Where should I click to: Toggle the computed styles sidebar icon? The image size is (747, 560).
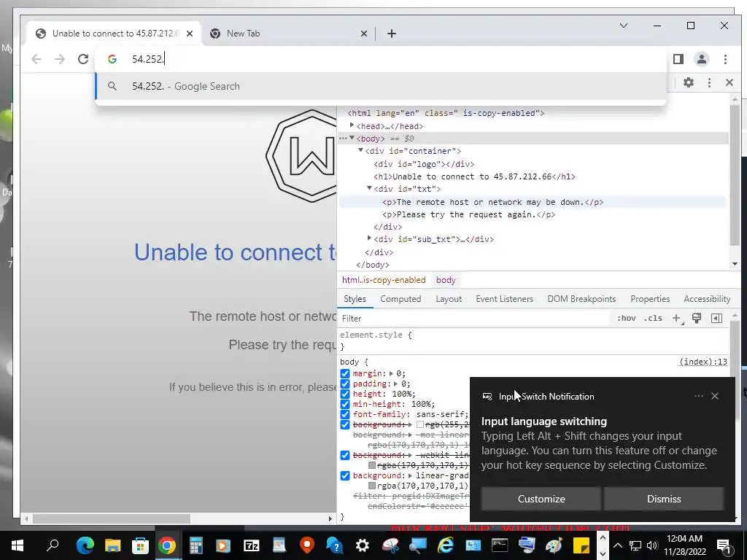716,318
